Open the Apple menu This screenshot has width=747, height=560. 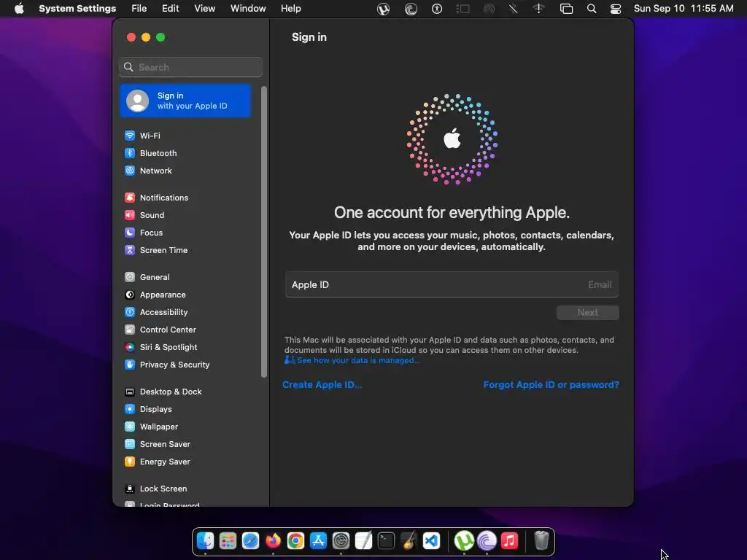[19, 9]
